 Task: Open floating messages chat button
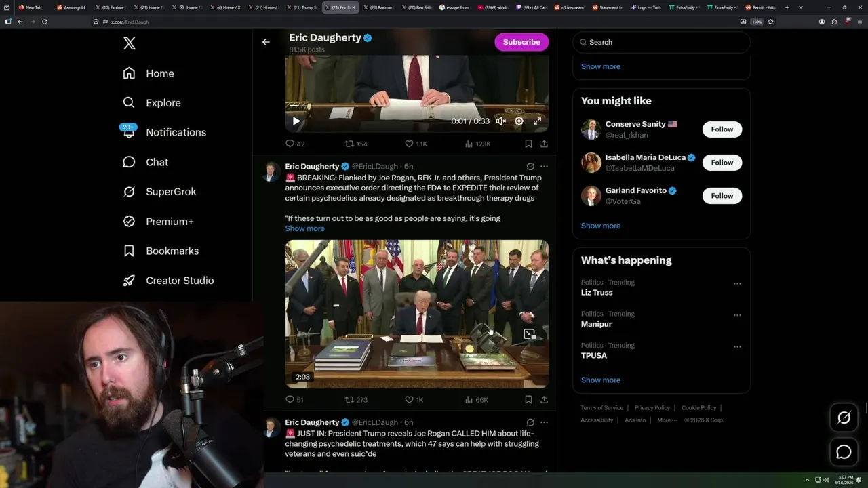(844, 452)
